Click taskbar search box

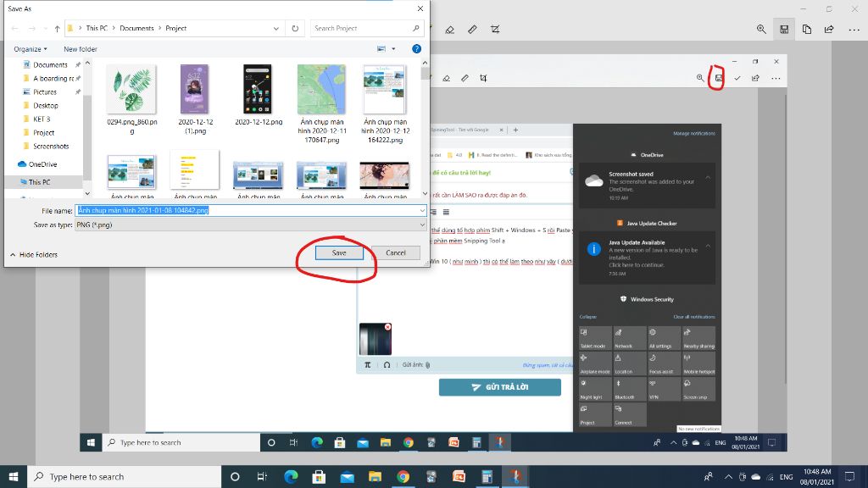pos(124,476)
